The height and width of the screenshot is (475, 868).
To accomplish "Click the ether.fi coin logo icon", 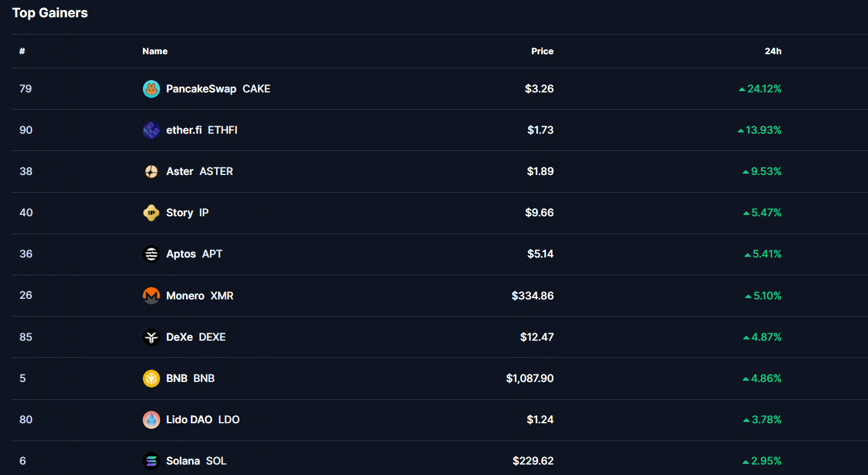I will 151,130.
